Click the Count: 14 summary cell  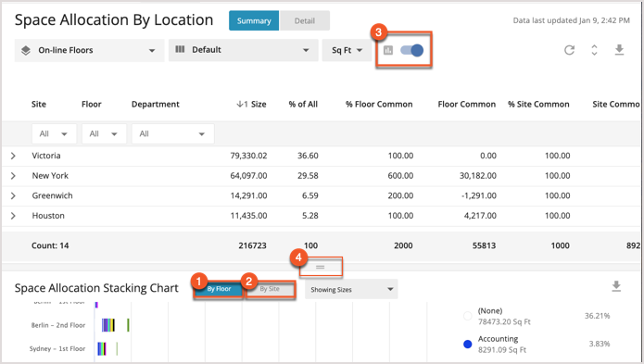click(50, 245)
